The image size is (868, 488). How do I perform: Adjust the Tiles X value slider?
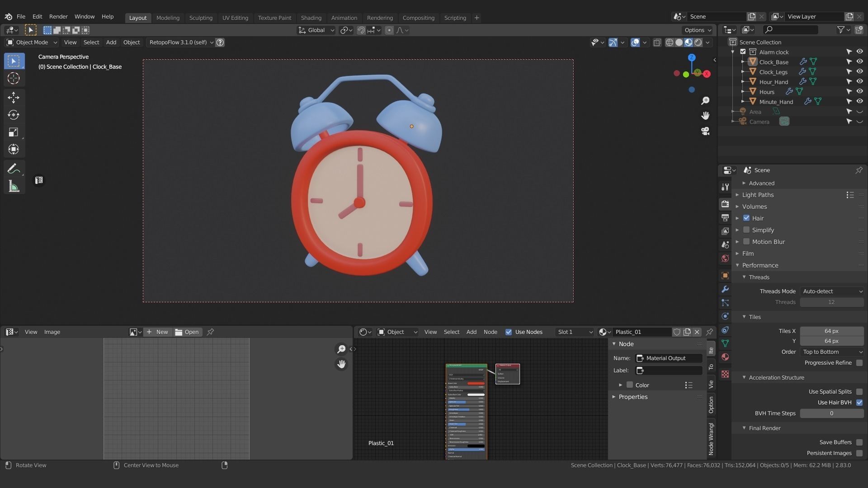click(x=832, y=331)
